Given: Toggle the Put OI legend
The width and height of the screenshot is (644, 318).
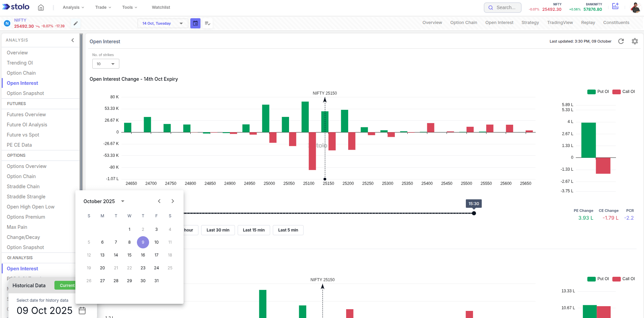Looking at the screenshot, I should 598,91.
